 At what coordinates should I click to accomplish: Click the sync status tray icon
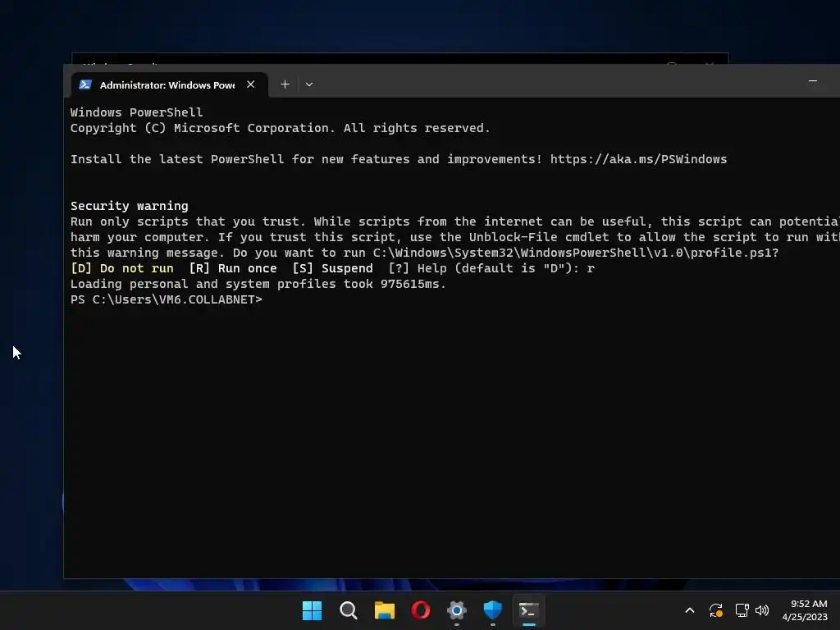coord(715,610)
